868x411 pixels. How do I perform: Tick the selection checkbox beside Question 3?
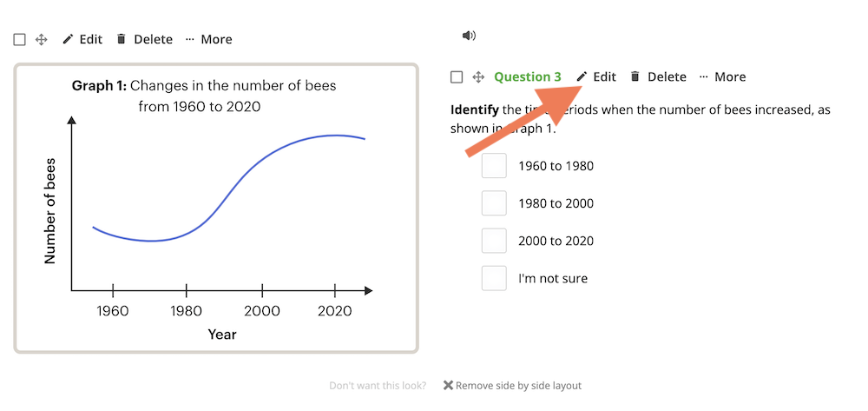pos(457,77)
